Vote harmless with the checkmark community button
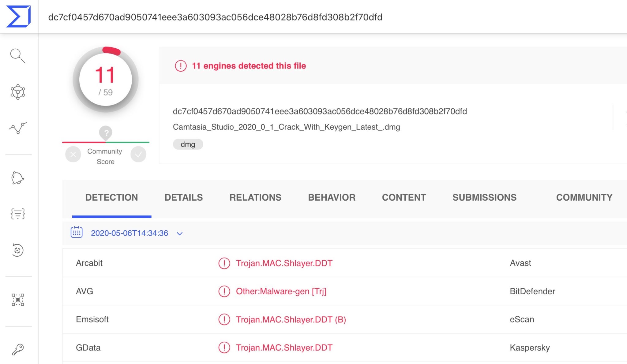 click(138, 154)
